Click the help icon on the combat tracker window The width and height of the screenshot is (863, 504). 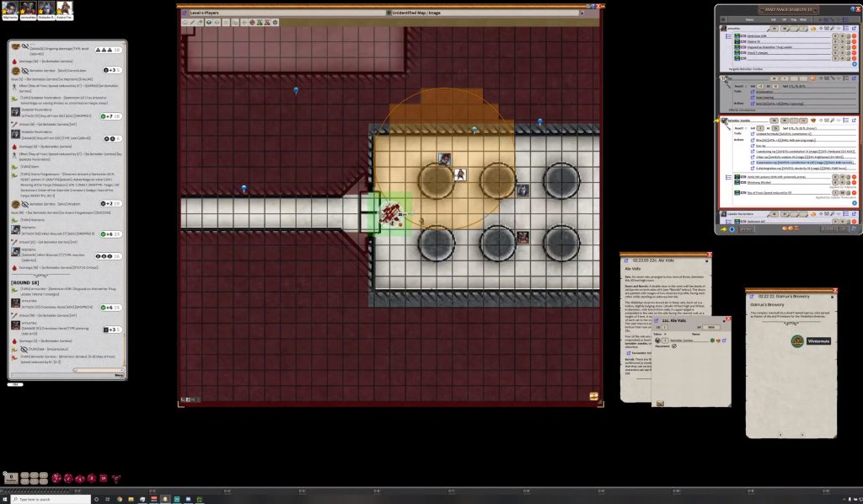853,8
